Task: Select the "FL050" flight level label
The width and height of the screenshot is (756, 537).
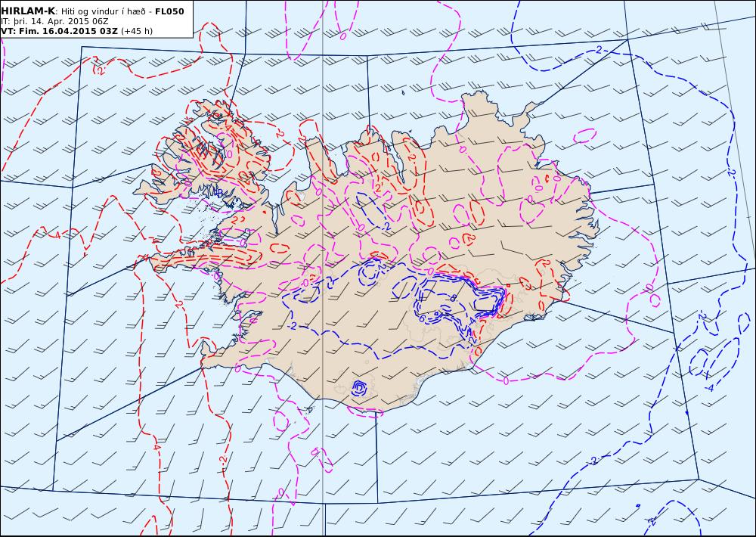Action: tap(169, 11)
